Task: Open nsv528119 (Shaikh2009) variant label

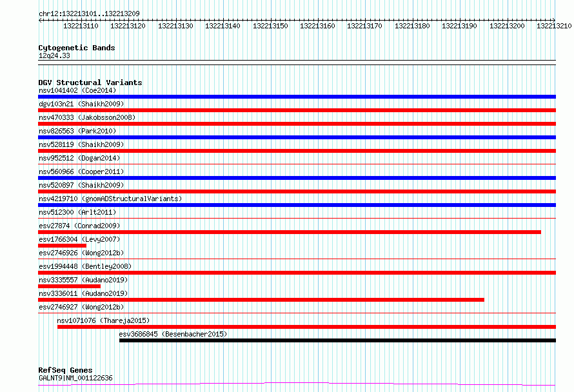Action: [81, 144]
